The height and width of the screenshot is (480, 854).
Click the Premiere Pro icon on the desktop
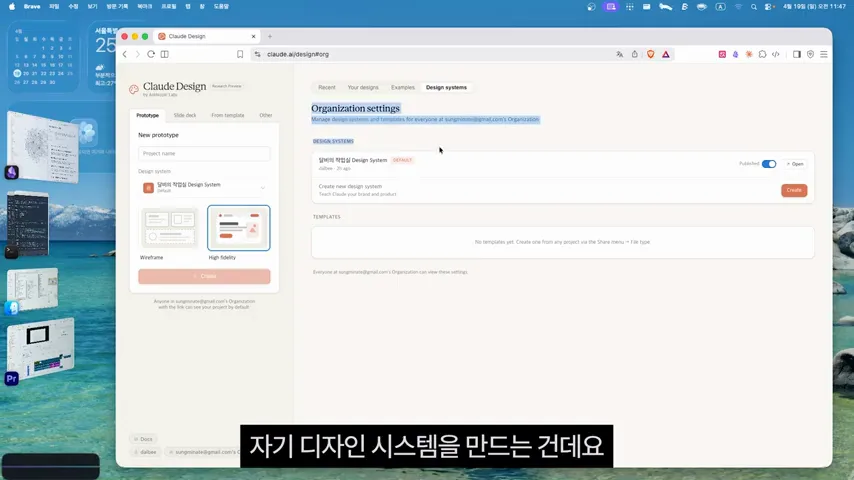11,379
